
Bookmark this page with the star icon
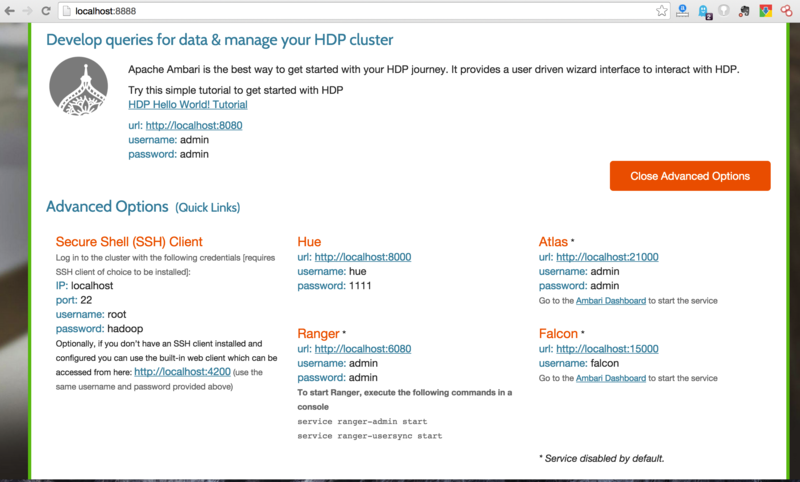661,11
